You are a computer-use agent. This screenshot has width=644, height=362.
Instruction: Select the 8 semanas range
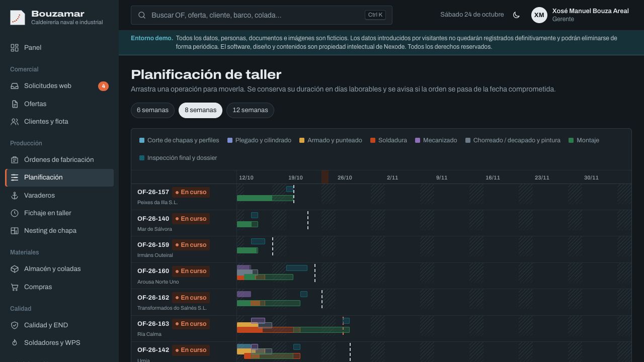click(200, 110)
